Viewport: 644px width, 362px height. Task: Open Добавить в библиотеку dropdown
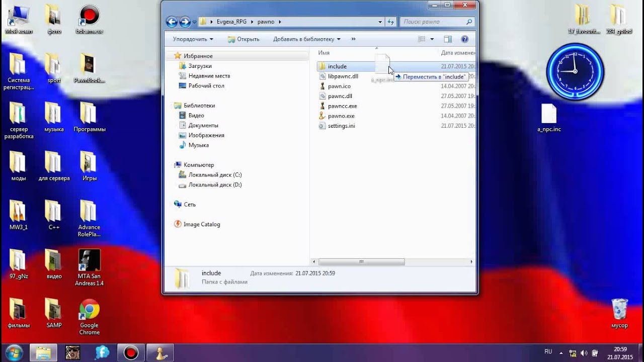(306, 39)
